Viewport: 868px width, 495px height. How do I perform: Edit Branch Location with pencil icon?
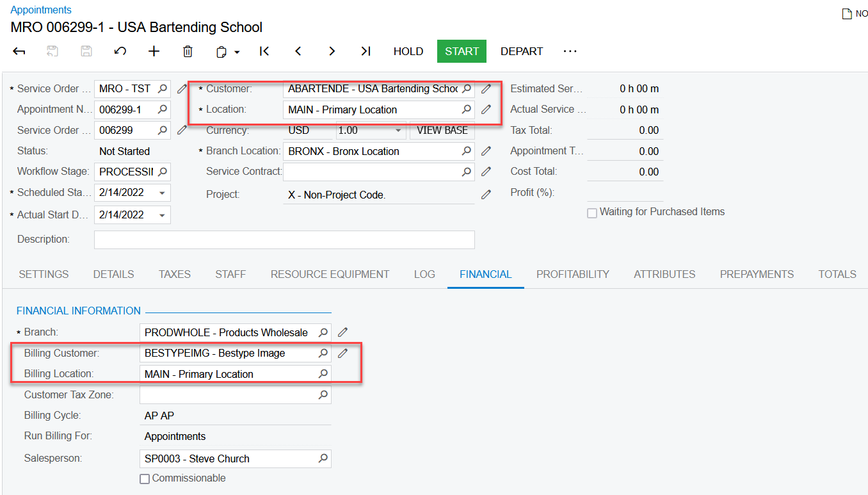(x=486, y=151)
